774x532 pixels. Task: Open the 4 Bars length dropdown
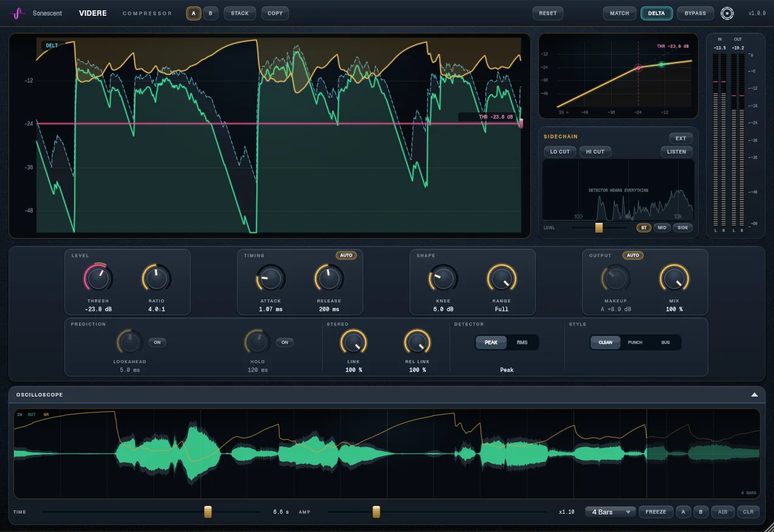610,512
